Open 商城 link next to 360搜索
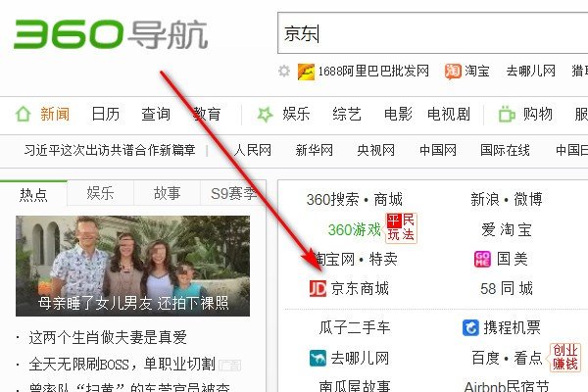The image size is (588, 392). pos(388,199)
